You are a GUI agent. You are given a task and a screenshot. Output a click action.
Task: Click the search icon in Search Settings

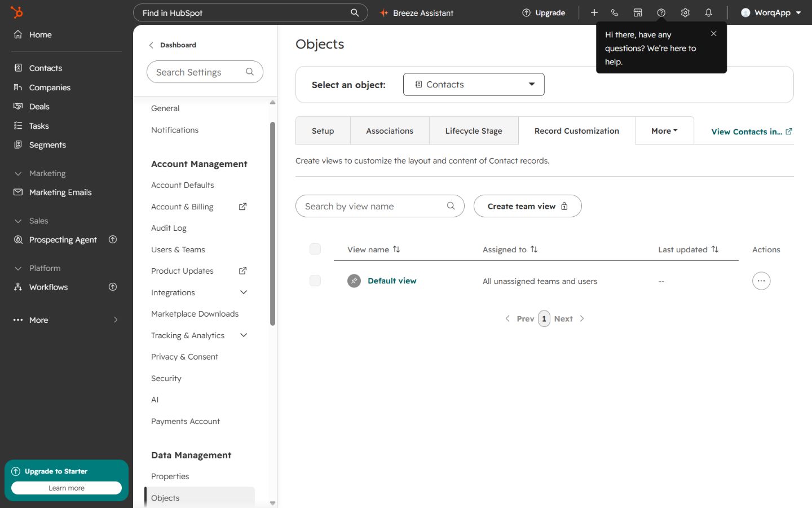250,72
